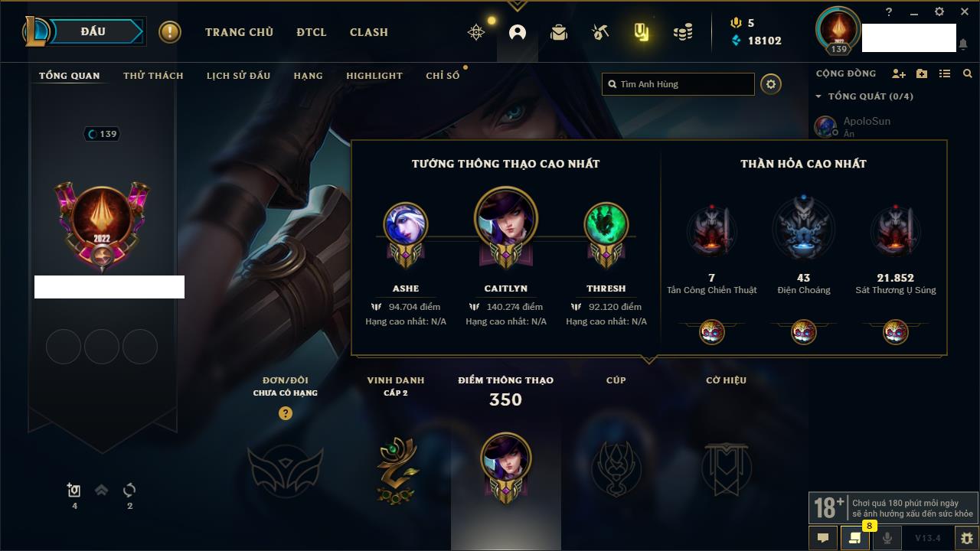Click the Tìm Anh Hùng search field
This screenshot has height=551, width=980.
678,84
